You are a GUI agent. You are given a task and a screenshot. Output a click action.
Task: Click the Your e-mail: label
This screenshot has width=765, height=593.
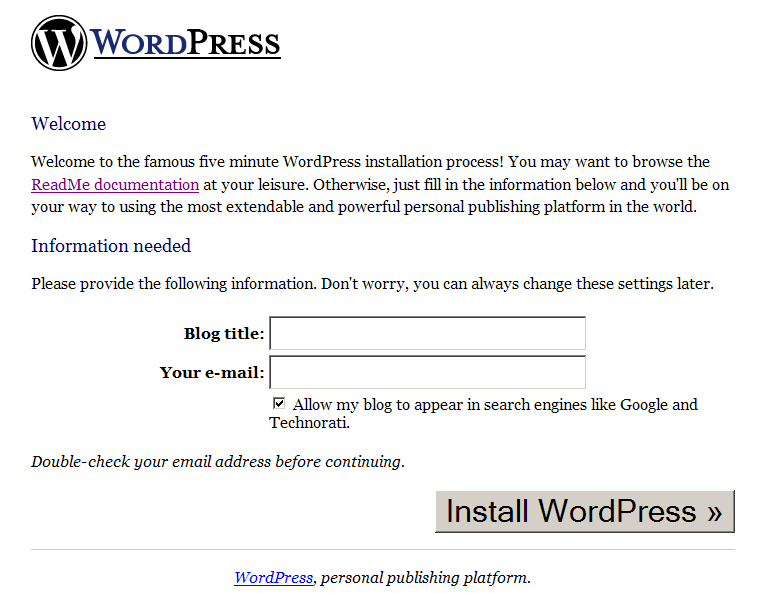click(212, 373)
